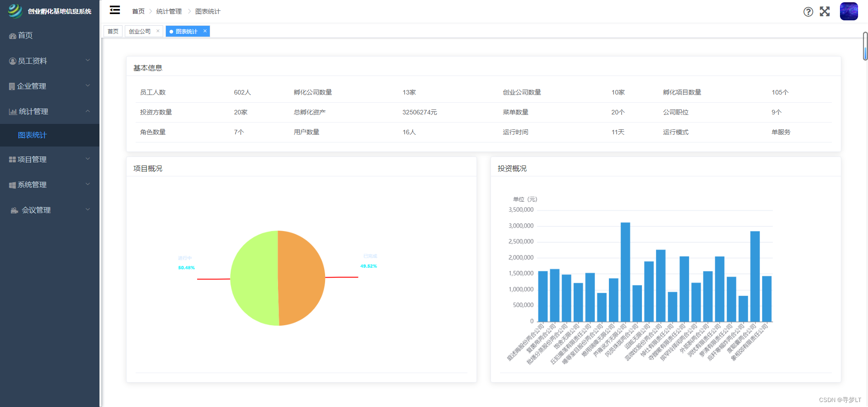This screenshot has height=407, width=868.
Task: Click the 图表统计 breadcrumb
Action: pos(208,11)
